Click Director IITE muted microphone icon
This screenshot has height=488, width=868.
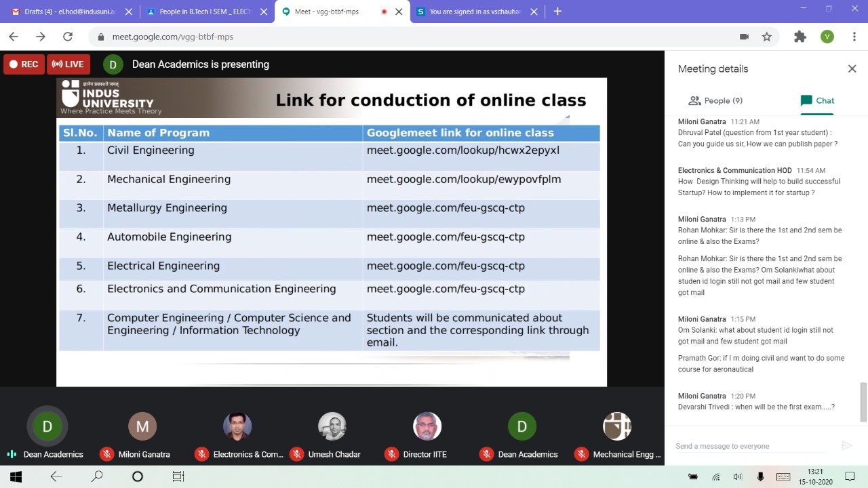click(x=391, y=454)
